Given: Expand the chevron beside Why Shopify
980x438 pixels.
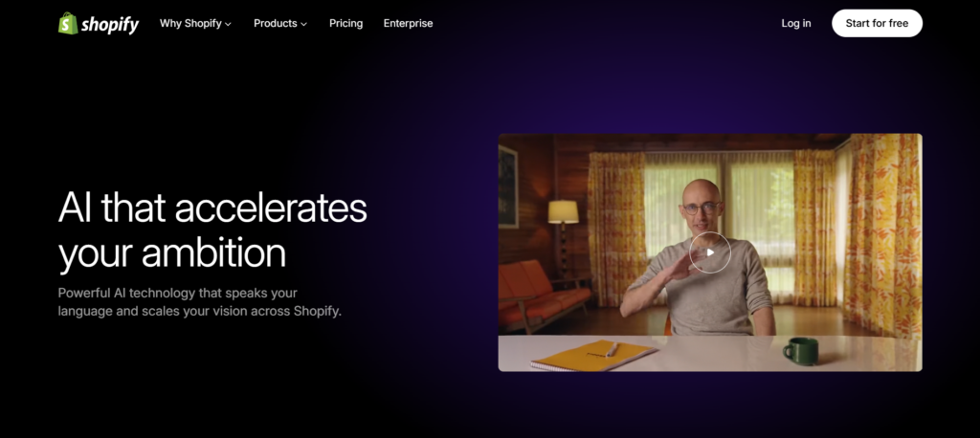Looking at the screenshot, I should click(x=228, y=24).
